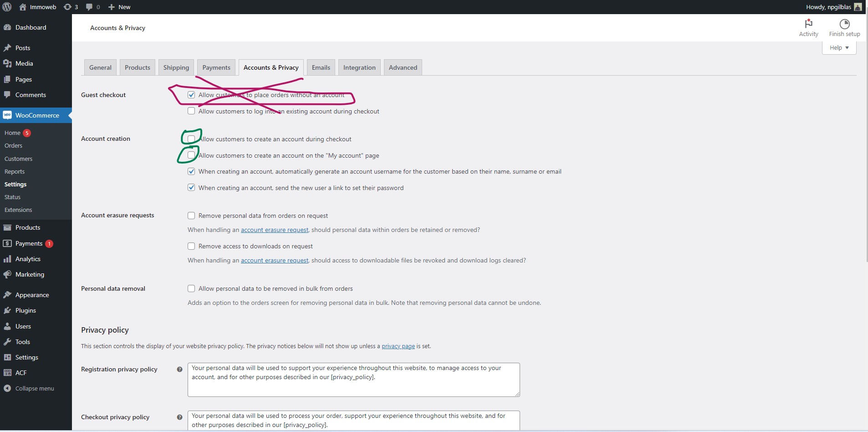
Task: Open account erasure request link under downloads
Action: click(x=275, y=260)
